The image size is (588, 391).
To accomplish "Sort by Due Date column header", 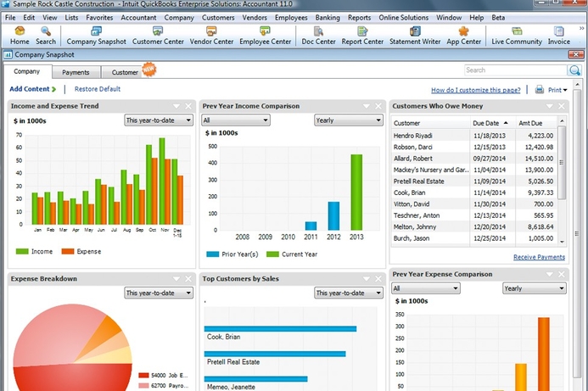I will pyautogui.click(x=492, y=123).
